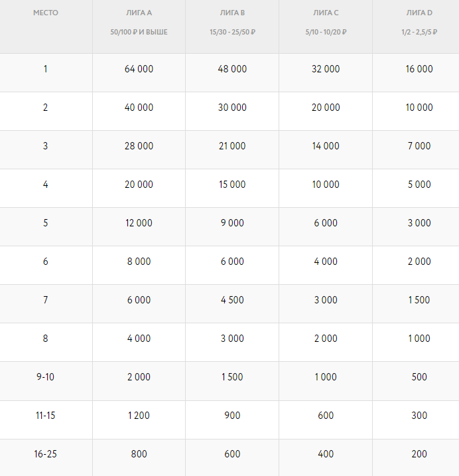This screenshot has width=459, height=476.
Task: Select the 16-25 place row label
Action: 46,454
